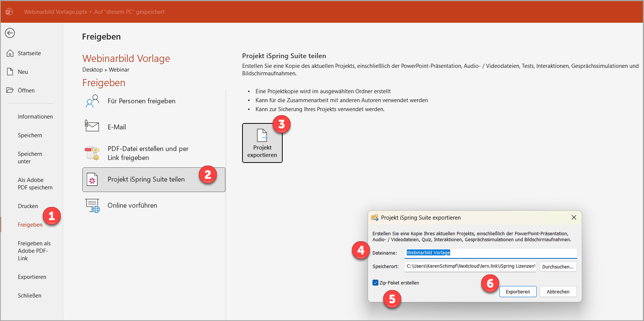Cancel the export with Abbrechen
Viewport: 644px width, 321px height.
coord(558,292)
